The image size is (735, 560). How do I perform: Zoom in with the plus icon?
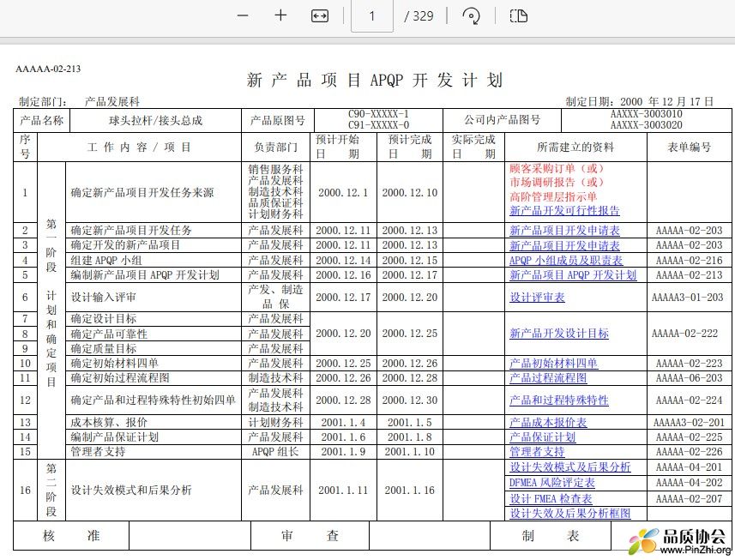(280, 15)
